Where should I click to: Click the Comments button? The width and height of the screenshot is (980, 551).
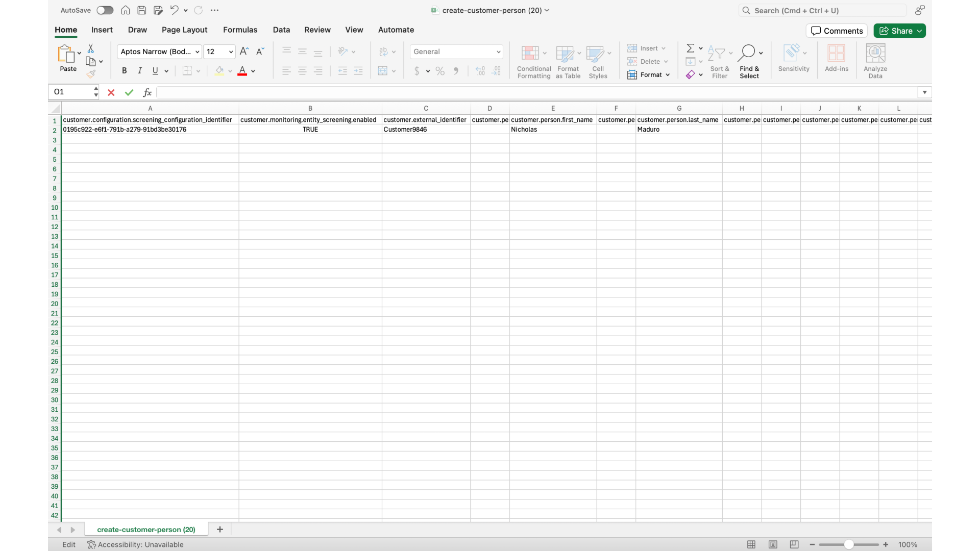pos(837,31)
